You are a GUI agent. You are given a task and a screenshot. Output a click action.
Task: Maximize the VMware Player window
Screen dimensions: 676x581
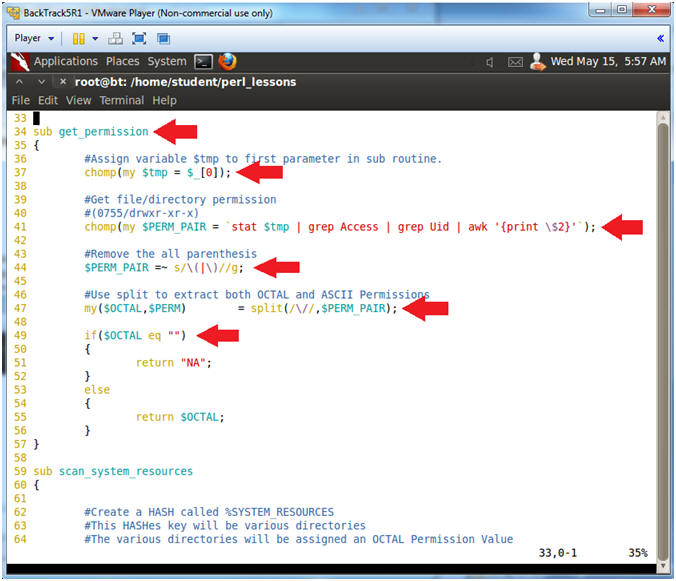tap(622, 9)
